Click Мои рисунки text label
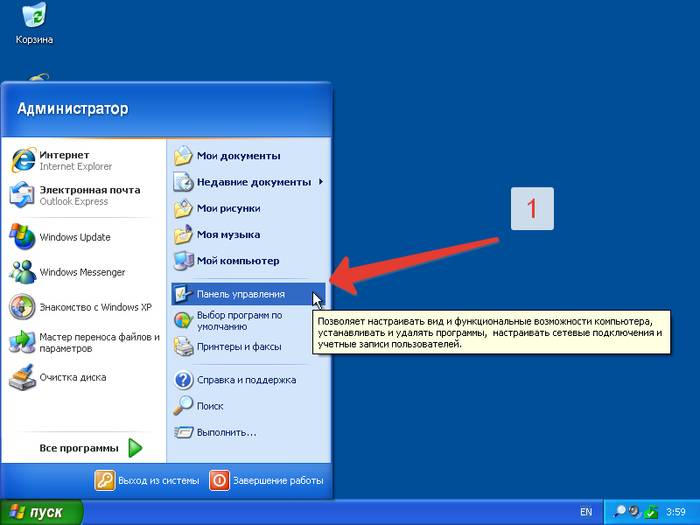Screen dimensions: 700x525 pyautogui.click(x=229, y=208)
